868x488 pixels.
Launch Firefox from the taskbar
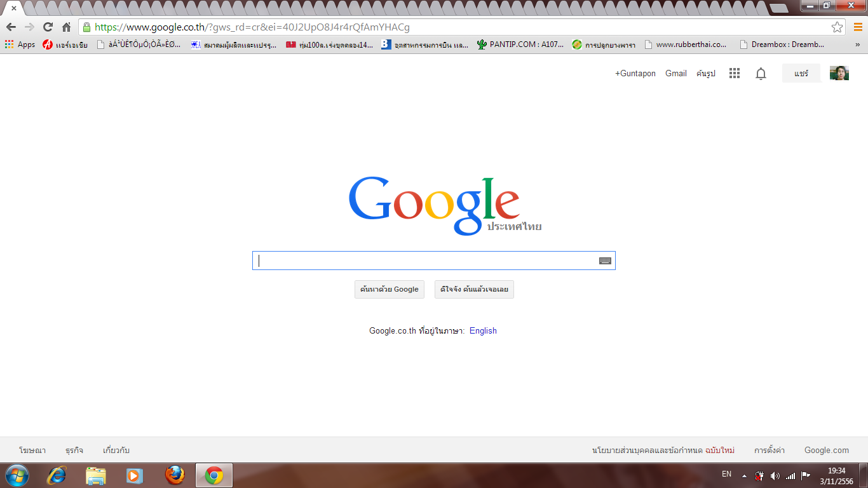pos(175,475)
